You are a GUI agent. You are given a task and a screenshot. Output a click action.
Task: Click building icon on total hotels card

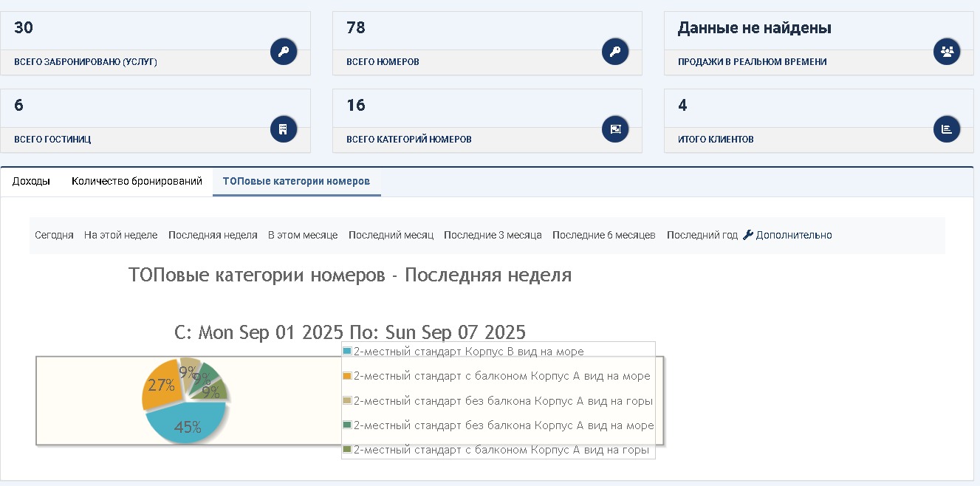(284, 129)
